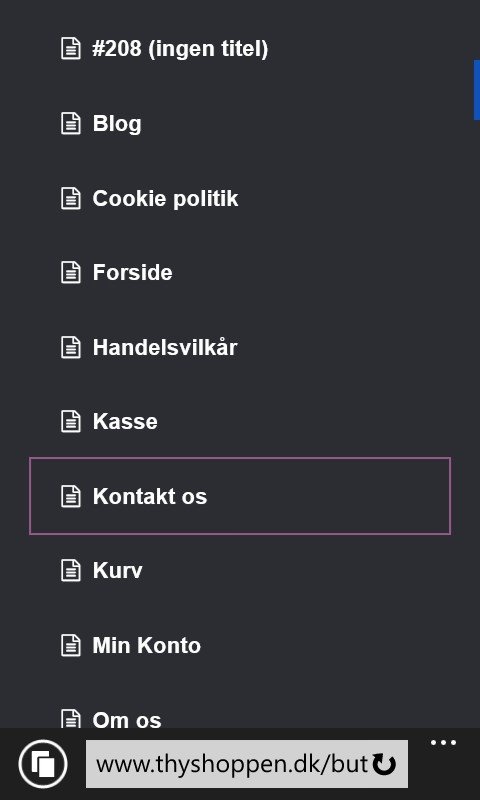Click the blue scrollbar thumb

tap(477, 90)
